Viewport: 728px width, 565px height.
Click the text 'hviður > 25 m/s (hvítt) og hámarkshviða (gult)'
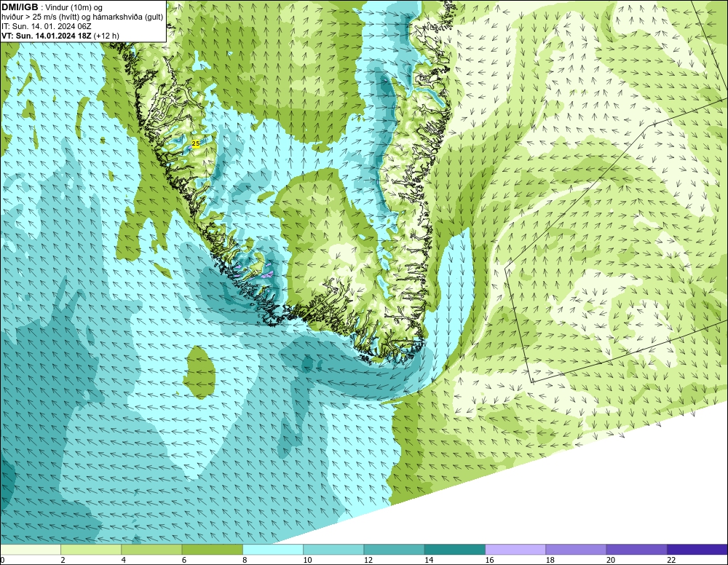[82, 17]
